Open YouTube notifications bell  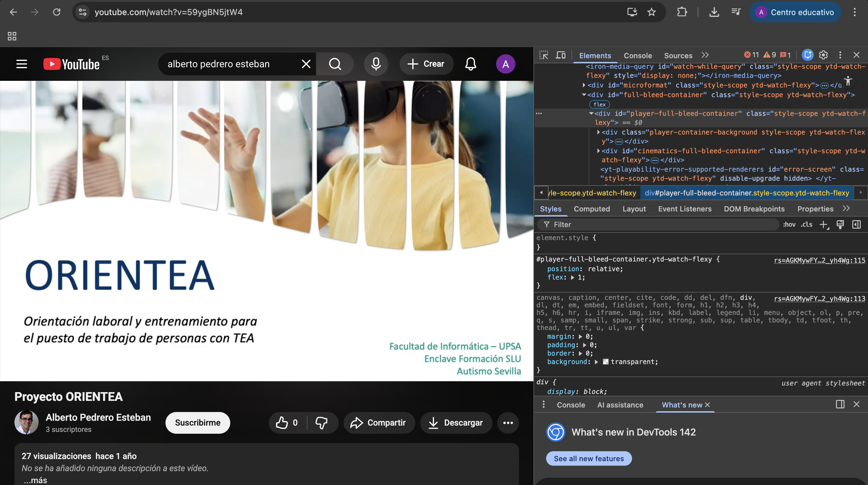pos(470,64)
